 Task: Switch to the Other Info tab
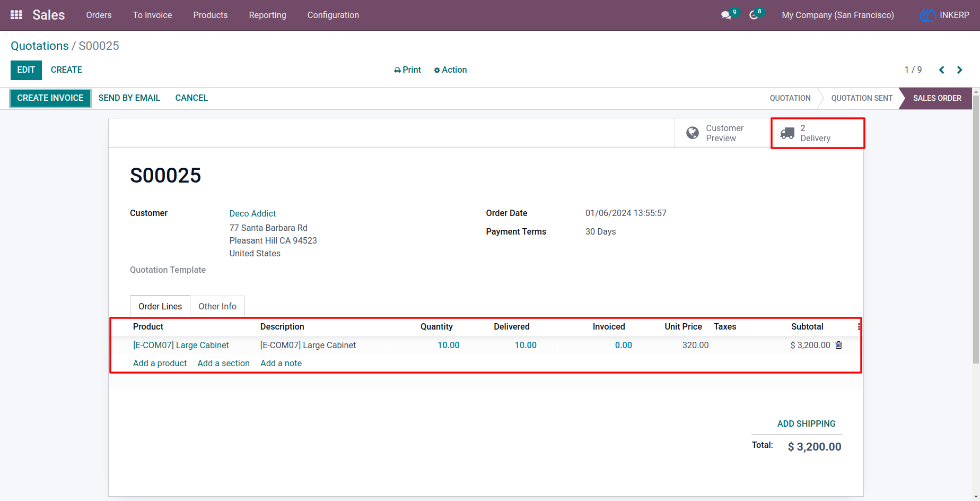(x=217, y=307)
